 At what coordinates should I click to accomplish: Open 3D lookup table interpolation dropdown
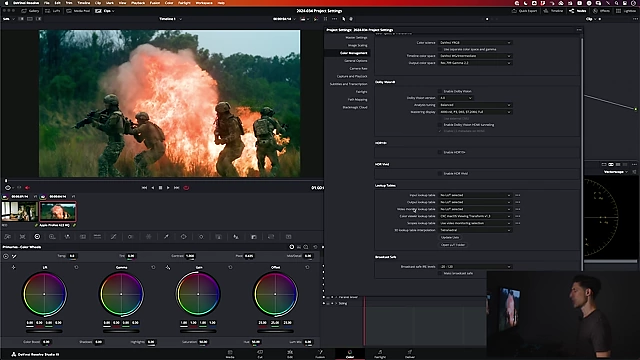coord(475,230)
